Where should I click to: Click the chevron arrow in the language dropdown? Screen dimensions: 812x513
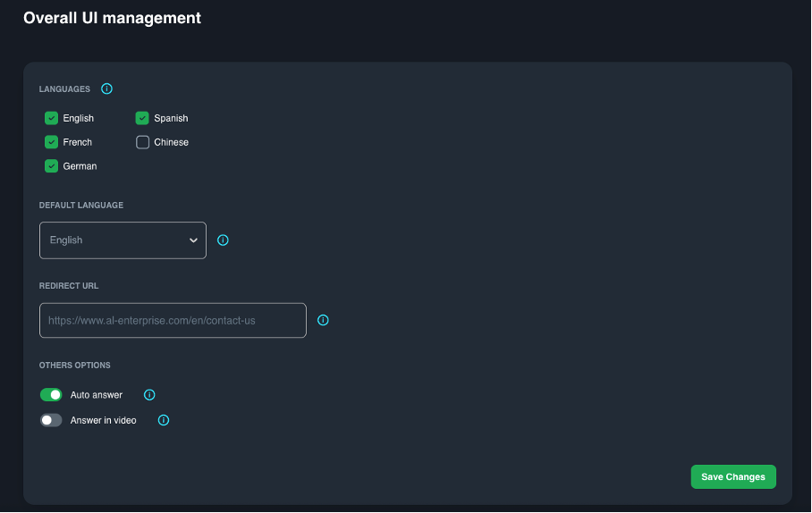coord(193,240)
